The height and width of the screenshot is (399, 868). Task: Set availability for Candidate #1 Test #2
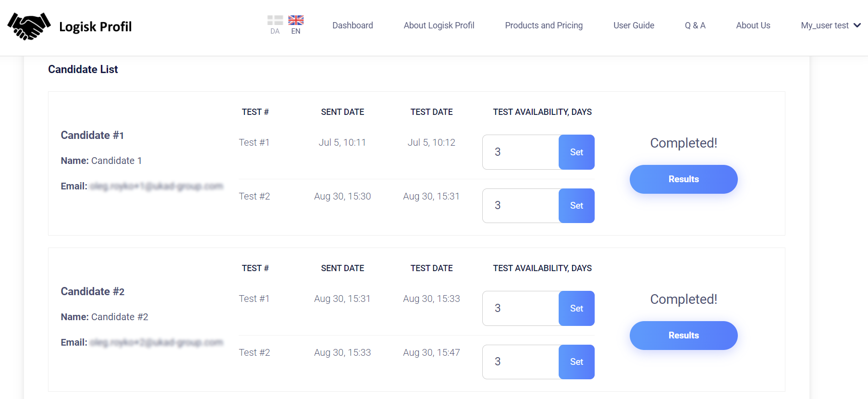pyautogui.click(x=576, y=206)
